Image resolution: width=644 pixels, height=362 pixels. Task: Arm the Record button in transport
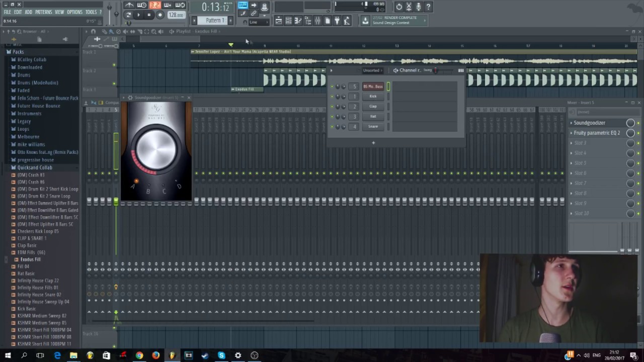pos(160,15)
